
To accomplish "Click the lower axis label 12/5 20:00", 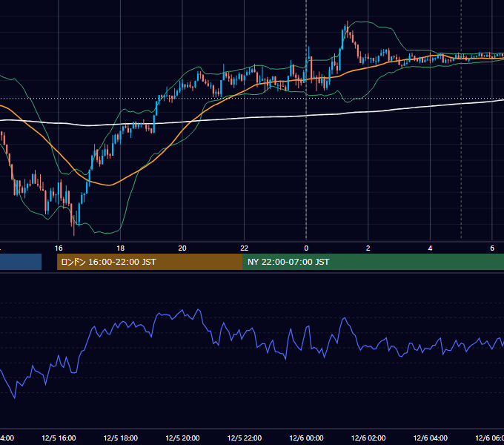I will [x=182, y=438].
